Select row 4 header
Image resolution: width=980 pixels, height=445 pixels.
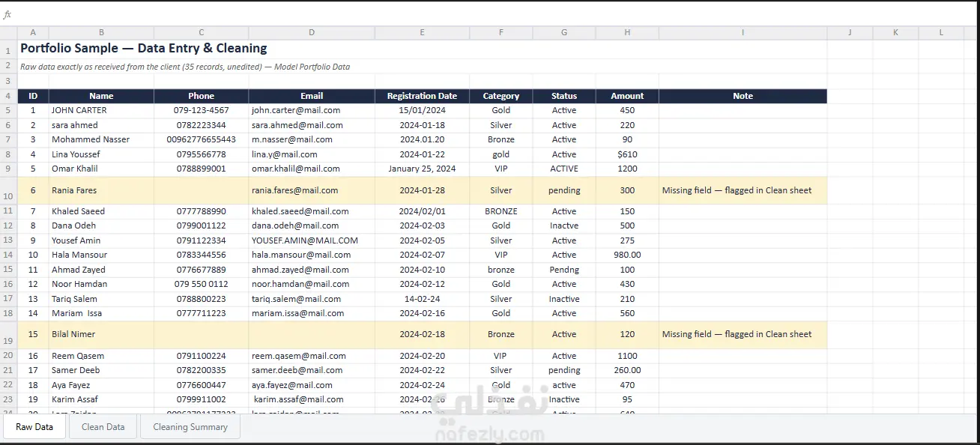(8, 96)
